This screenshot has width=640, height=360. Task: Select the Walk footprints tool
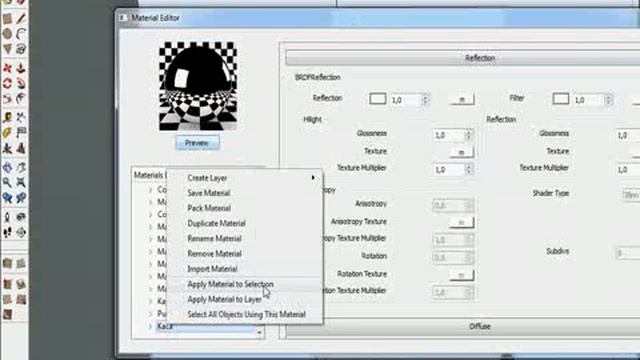[x=7, y=232]
